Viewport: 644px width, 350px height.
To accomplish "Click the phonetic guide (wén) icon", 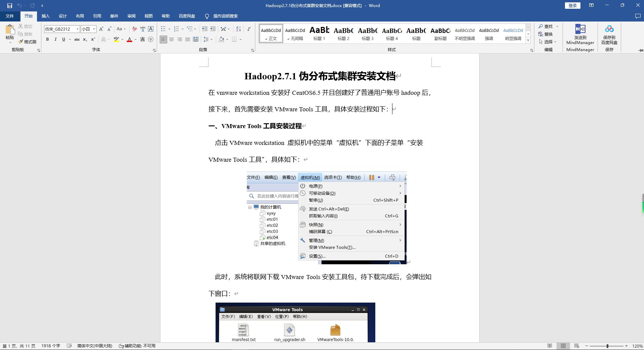I will click(143, 29).
